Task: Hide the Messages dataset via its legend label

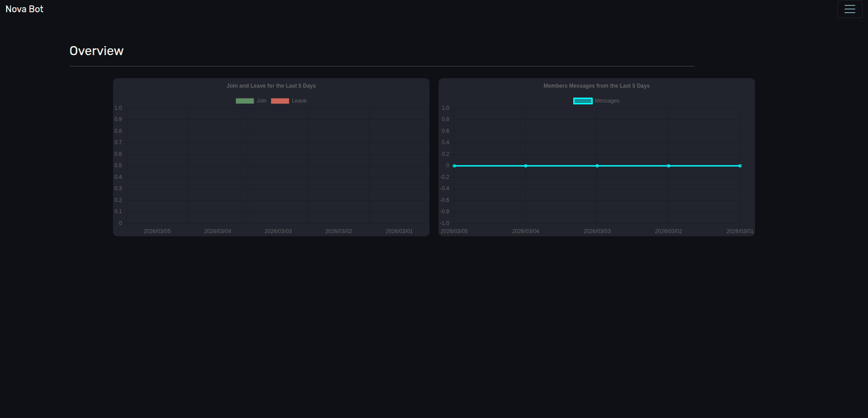Action: (x=607, y=101)
